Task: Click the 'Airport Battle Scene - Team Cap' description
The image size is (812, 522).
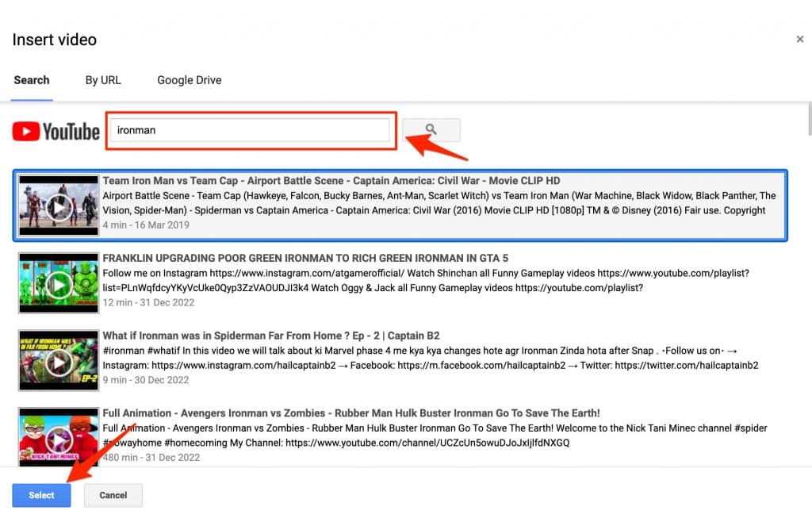Action: (x=439, y=203)
